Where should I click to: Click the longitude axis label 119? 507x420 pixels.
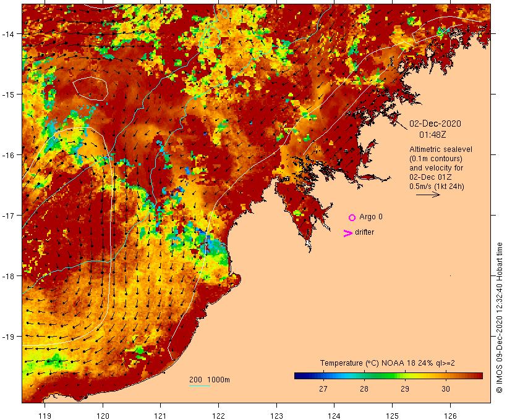tap(45, 416)
